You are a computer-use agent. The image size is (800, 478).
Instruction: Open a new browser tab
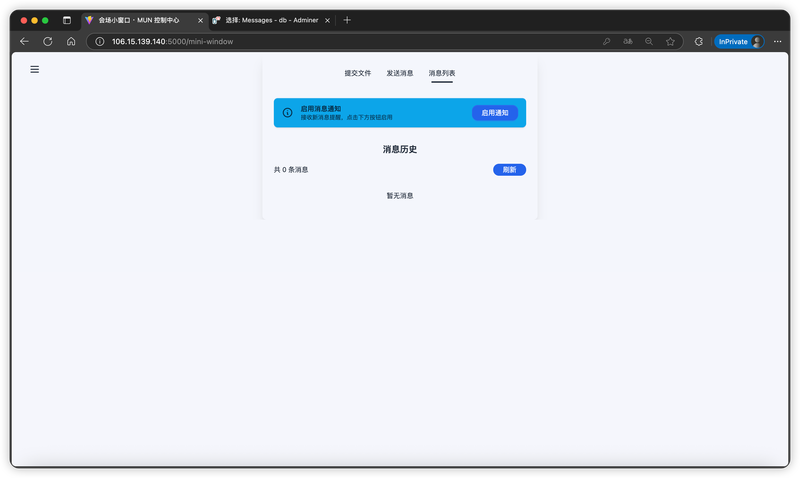(x=347, y=20)
